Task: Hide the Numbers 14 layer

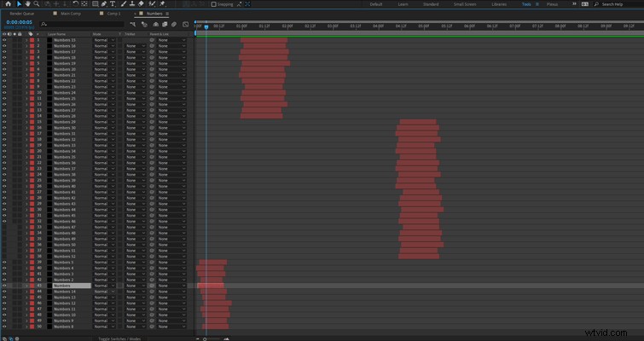Action: click(4, 292)
